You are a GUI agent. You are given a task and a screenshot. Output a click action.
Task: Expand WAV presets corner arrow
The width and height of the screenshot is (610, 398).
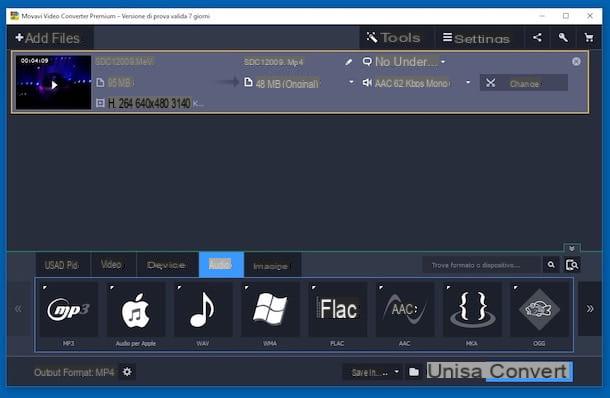pyautogui.click(x=179, y=288)
